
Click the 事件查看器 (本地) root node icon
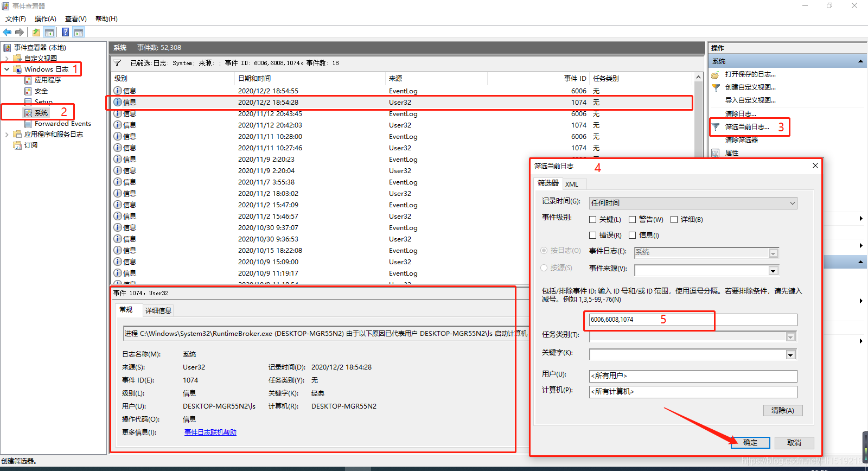[8, 48]
